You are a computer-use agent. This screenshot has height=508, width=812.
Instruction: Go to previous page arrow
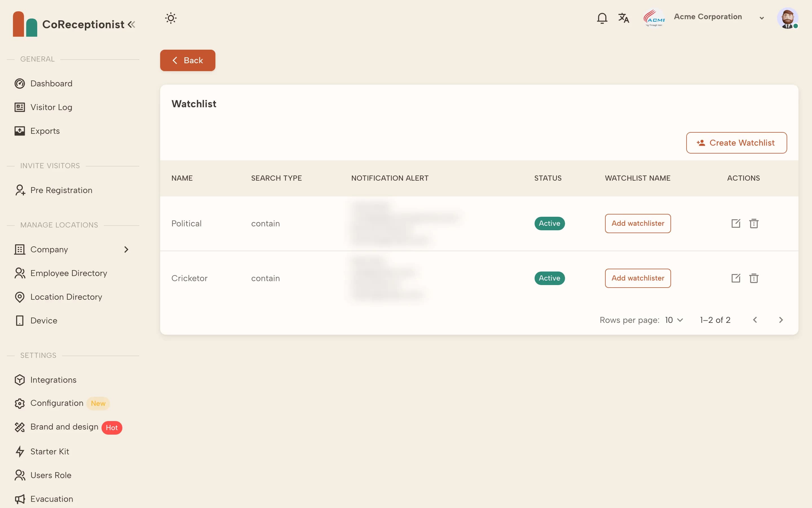(755, 320)
